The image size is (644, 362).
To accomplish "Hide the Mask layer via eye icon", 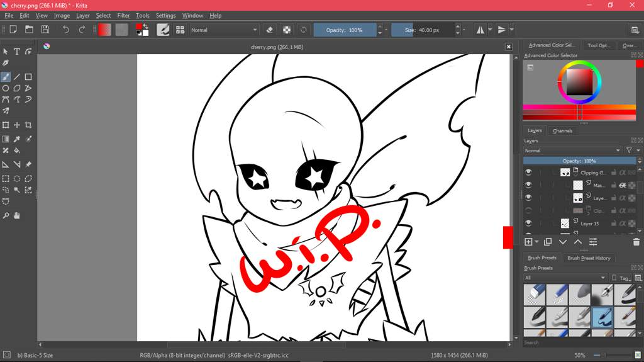I will pos(528,185).
